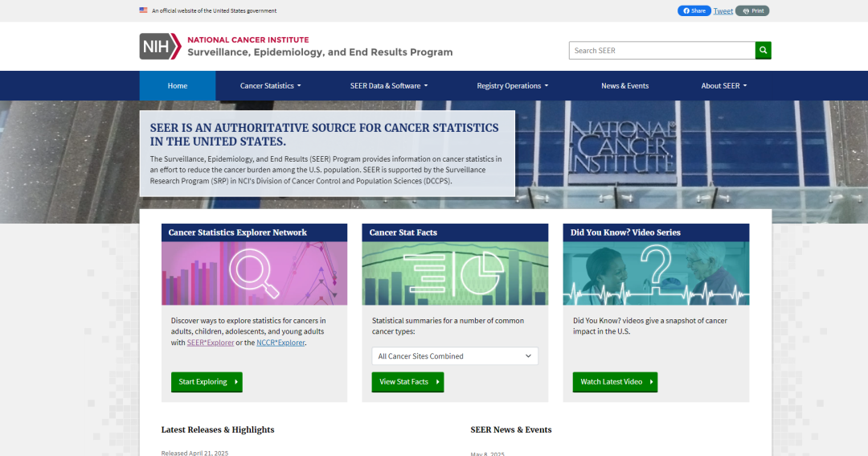The image size is (868, 456).
Task: Click the Tweet link
Action: pos(723,10)
